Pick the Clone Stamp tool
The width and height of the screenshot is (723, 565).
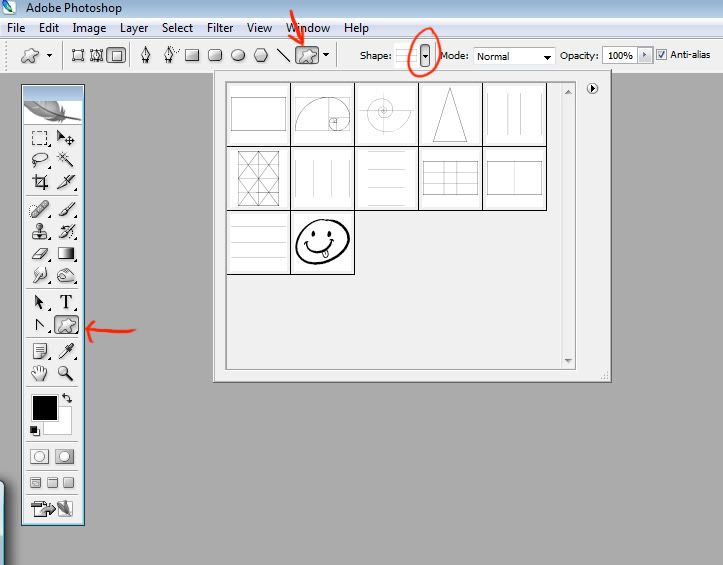(x=40, y=232)
